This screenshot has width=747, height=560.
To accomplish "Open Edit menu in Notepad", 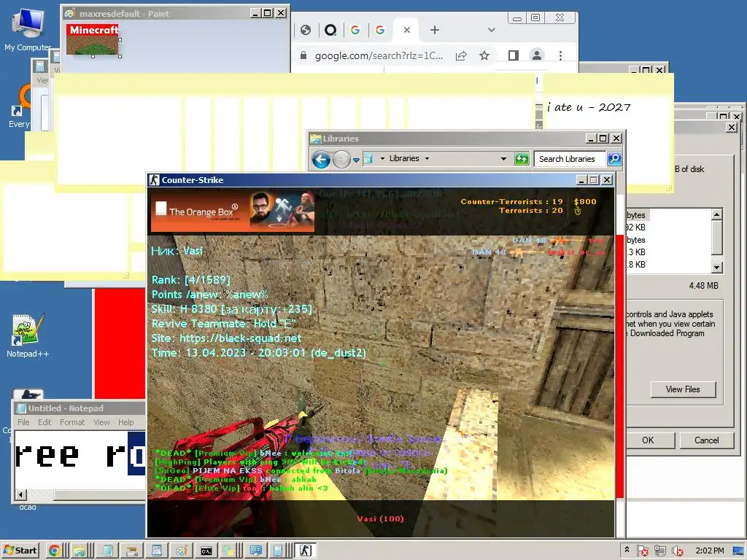I will click(x=44, y=422).
